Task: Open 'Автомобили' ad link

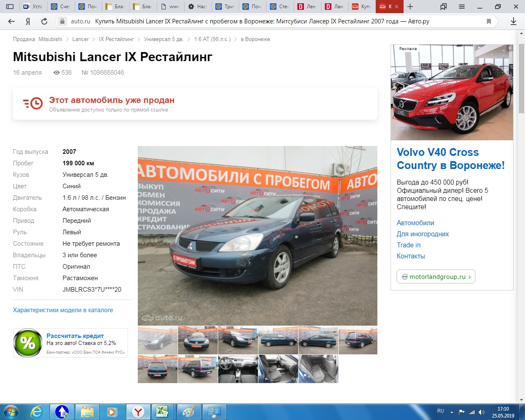Action: [415, 223]
